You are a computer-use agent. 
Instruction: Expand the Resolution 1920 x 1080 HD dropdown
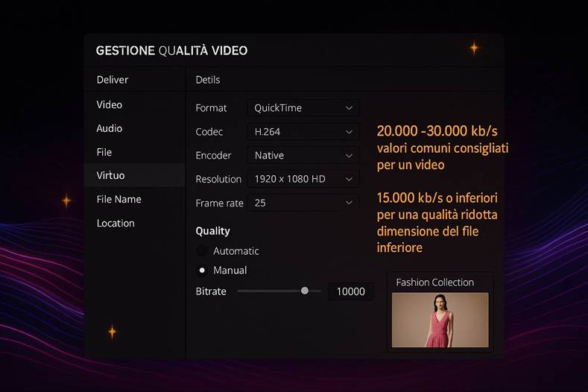(303, 180)
